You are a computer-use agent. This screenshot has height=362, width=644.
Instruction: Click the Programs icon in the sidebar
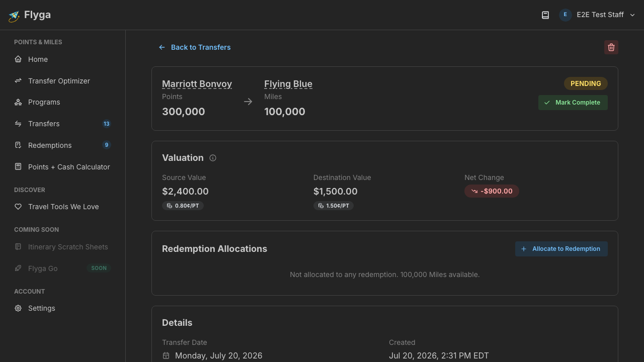[18, 102]
